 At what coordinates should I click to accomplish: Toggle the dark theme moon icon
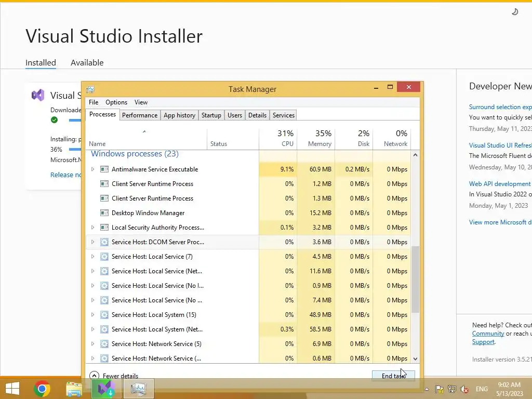(515, 12)
